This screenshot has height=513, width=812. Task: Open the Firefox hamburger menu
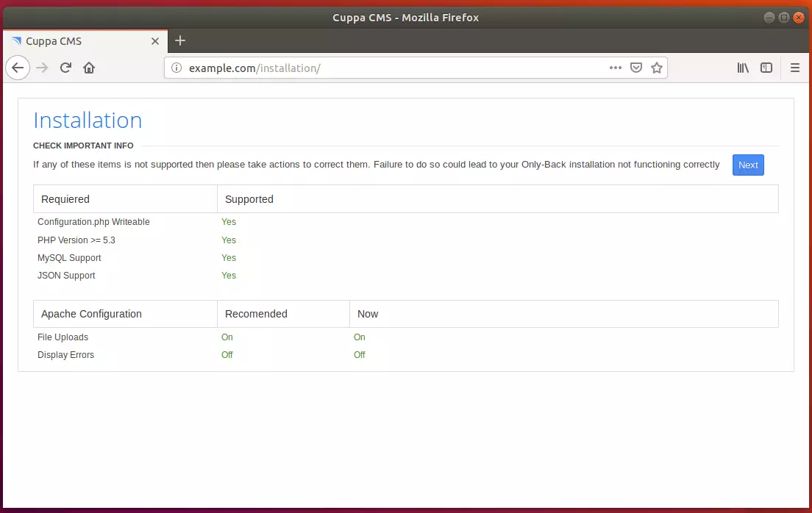[x=795, y=68]
